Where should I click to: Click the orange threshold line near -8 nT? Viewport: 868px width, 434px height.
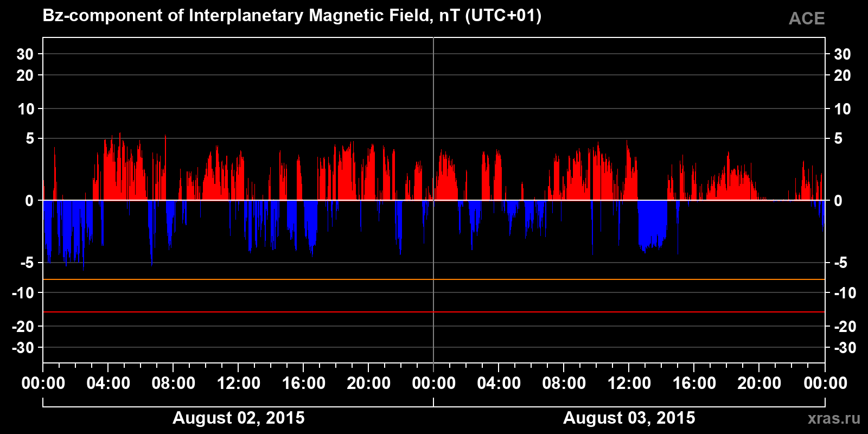pos(434,279)
